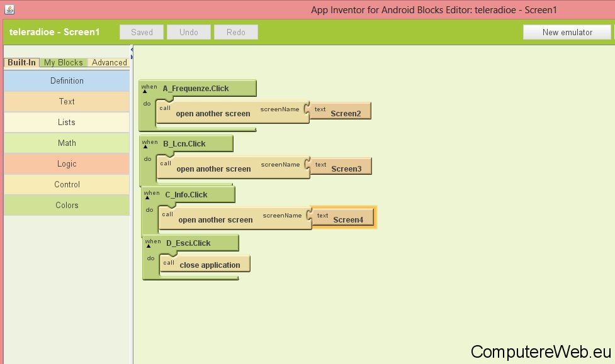Click the Saved button
Viewport: 615px width, 364px height.
[142, 32]
